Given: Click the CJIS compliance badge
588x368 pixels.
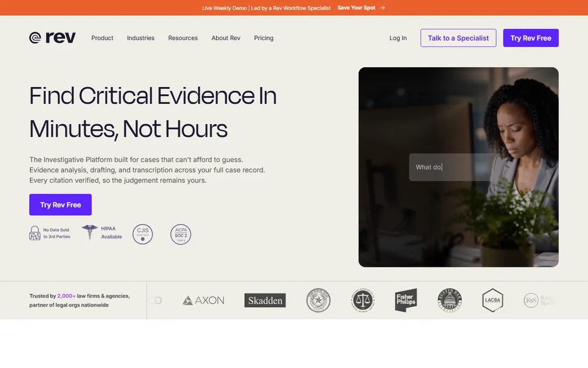Looking at the screenshot, I should (143, 234).
